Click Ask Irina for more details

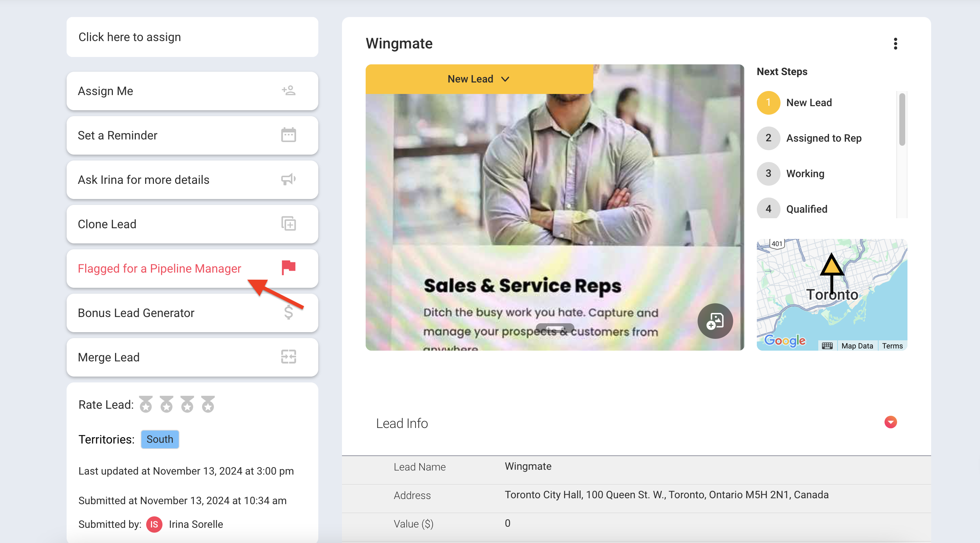point(192,179)
